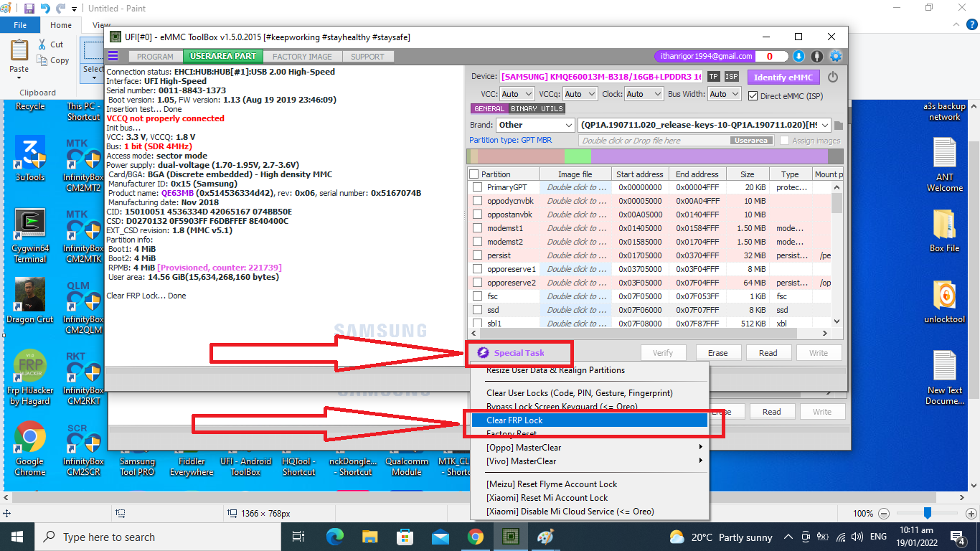Open the VCC voltage dropdown
The width and height of the screenshot is (980, 551).
(517, 94)
